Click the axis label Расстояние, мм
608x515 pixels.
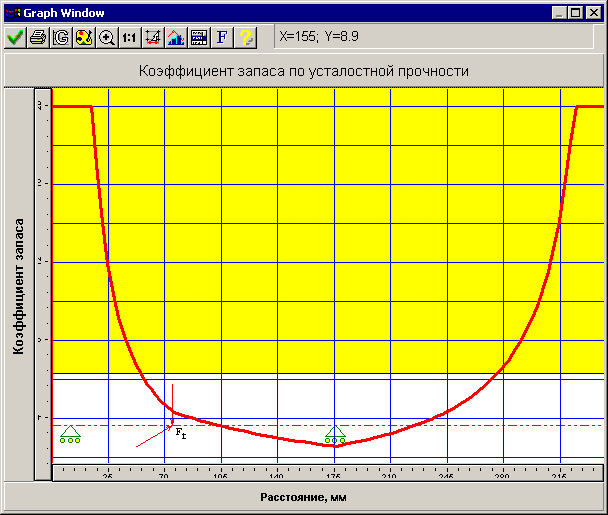(x=303, y=497)
